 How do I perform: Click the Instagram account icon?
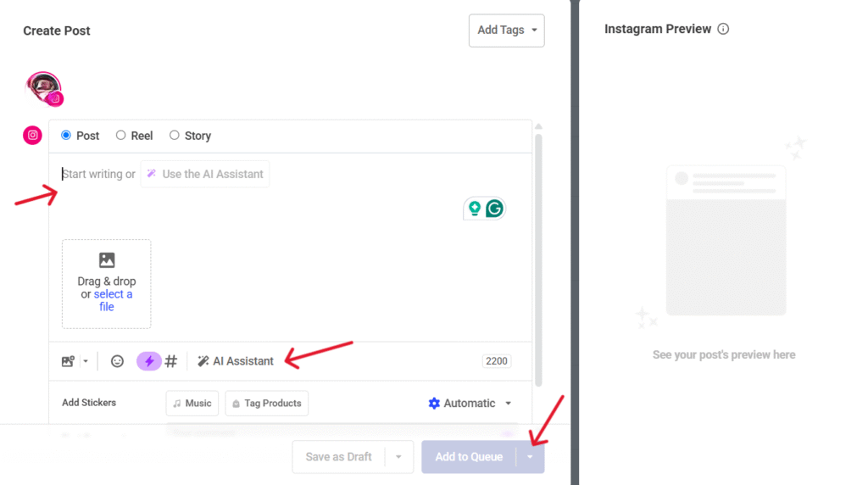32,135
